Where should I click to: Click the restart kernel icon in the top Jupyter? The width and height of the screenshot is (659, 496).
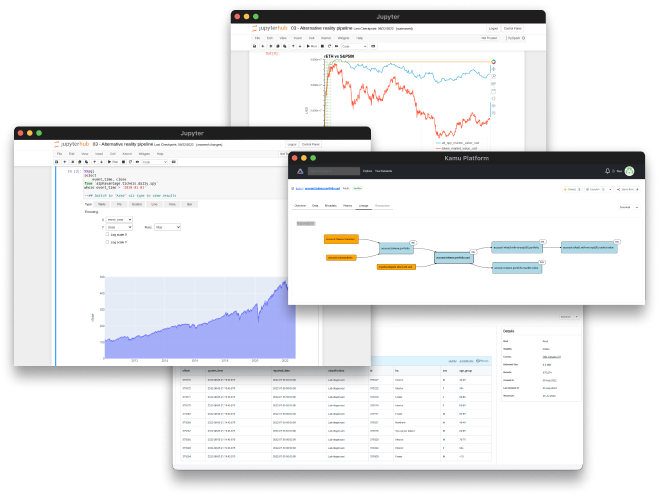(x=330, y=46)
